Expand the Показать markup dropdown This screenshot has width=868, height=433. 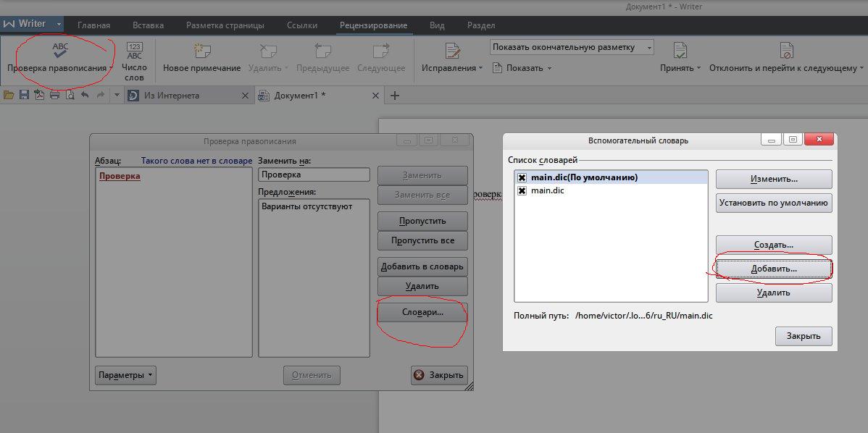coord(522,68)
